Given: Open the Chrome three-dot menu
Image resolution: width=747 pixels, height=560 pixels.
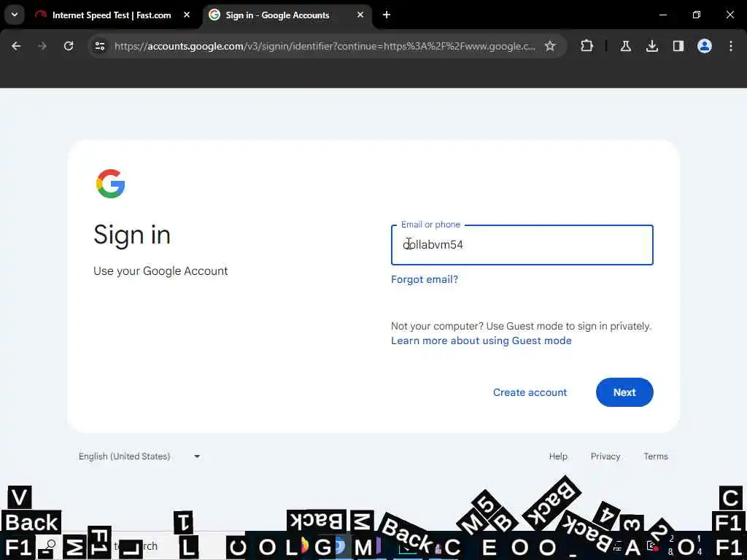Looking at the screenshot, I should coord(730,46).
